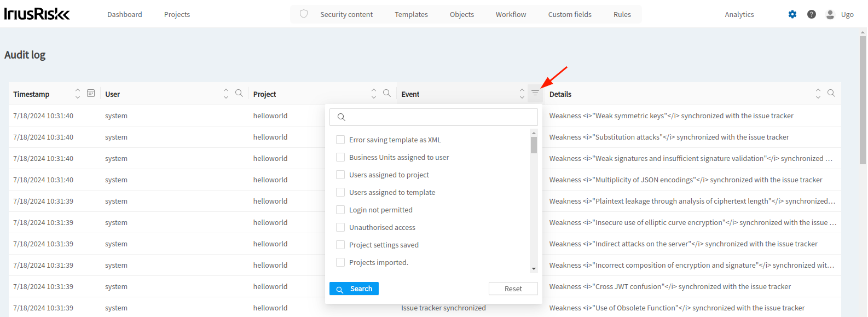The image size is (868, 317).
Task: Click the Timestamp column header
Action: [x=31, y=94]
